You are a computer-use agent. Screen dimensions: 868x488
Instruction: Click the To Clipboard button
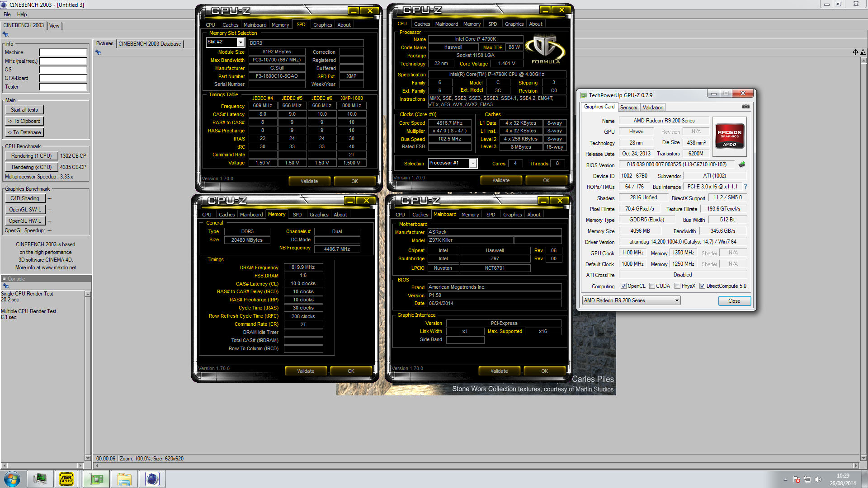pos(24,121)
